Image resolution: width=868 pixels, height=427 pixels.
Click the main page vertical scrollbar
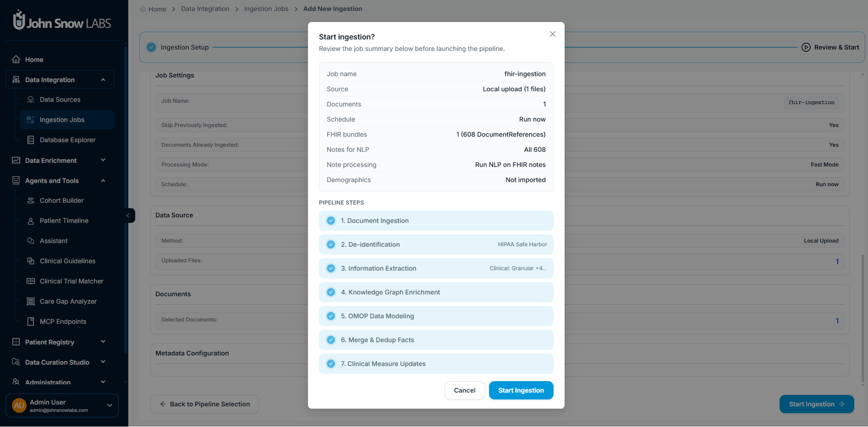[863, 319]
